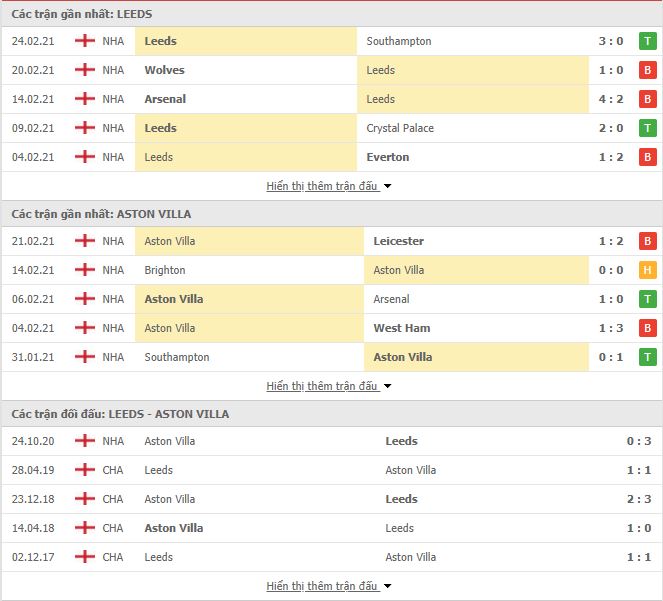Viewport: 663px width, 601px height.
Task: Open the Everton team link
Action: 388,157
